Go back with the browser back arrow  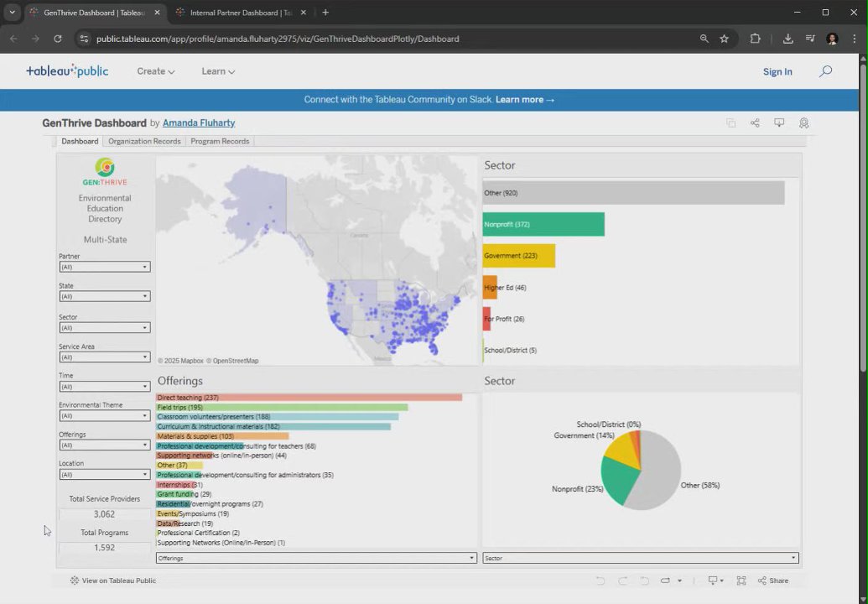coord(14,39)
